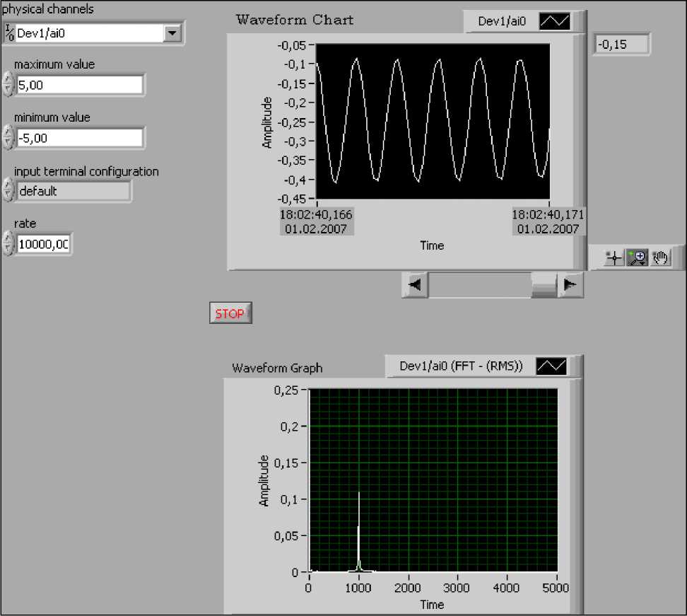Open the physical channels dropdown
Viewport: 687px width, 616px height.
pyautogui.click(x=171, y=33)
